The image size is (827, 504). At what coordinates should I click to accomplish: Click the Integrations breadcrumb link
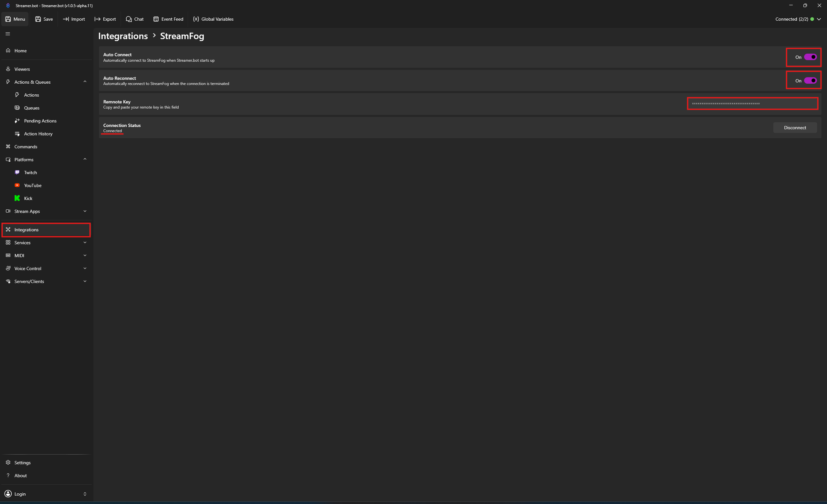[x=123, y=36]
